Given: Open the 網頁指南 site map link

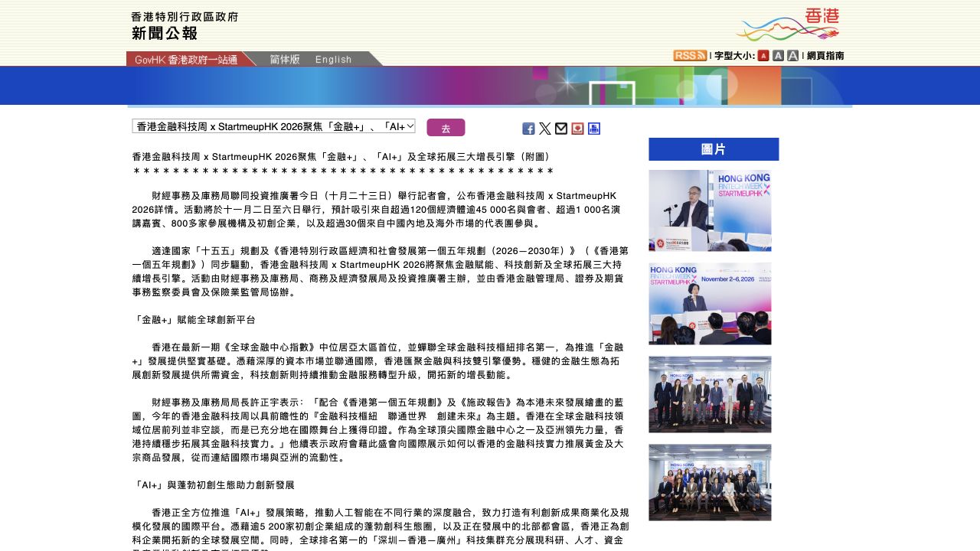Looking at the screenshot, I should pyautogui.click(x=825, y=56).
